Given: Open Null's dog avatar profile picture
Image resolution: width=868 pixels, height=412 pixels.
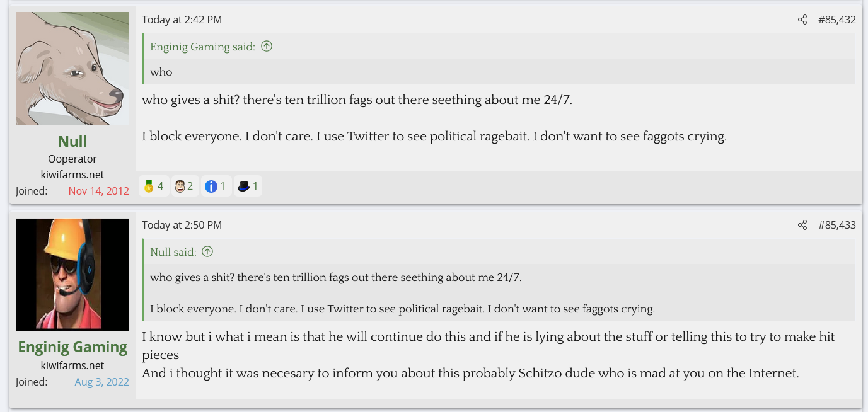Looking at the screenshot, I should [72, 68].
